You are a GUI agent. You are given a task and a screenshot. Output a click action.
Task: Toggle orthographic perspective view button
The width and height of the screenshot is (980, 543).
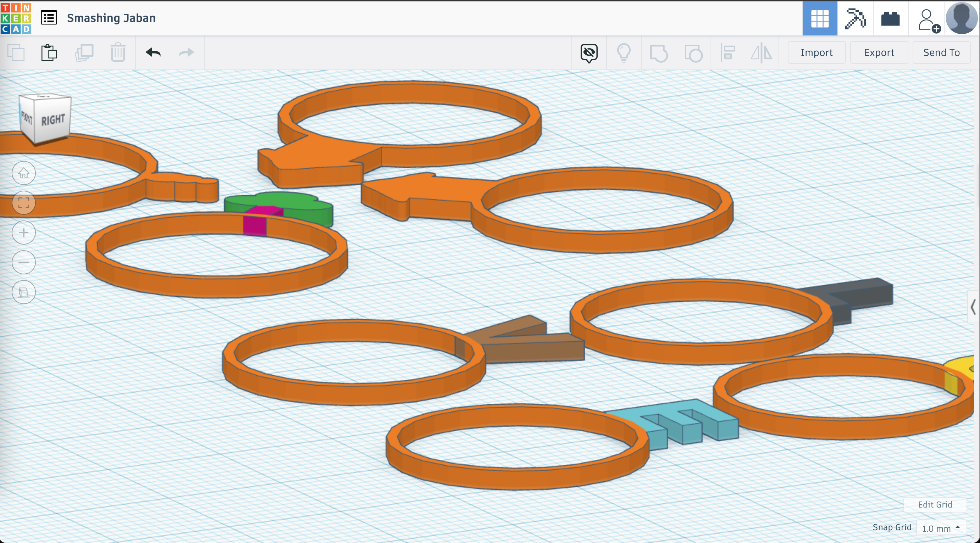click(x=24, y=292)
